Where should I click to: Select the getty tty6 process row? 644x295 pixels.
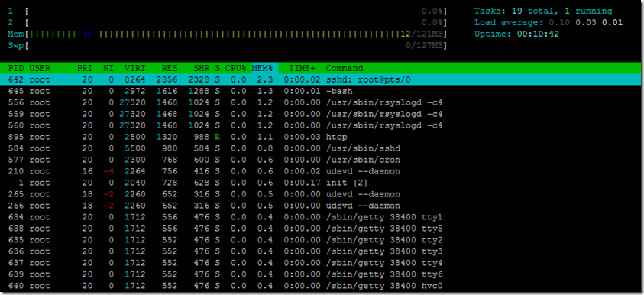(x=320, y=274)
